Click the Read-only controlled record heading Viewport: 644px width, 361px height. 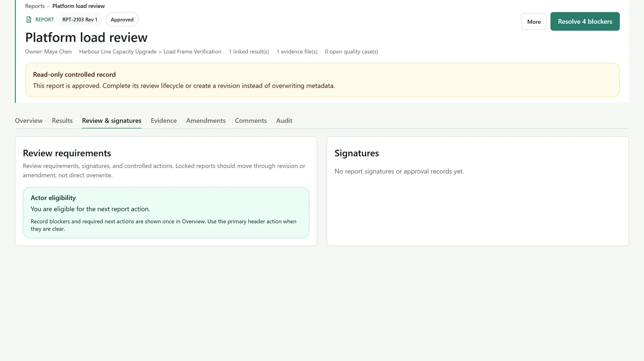74,74
